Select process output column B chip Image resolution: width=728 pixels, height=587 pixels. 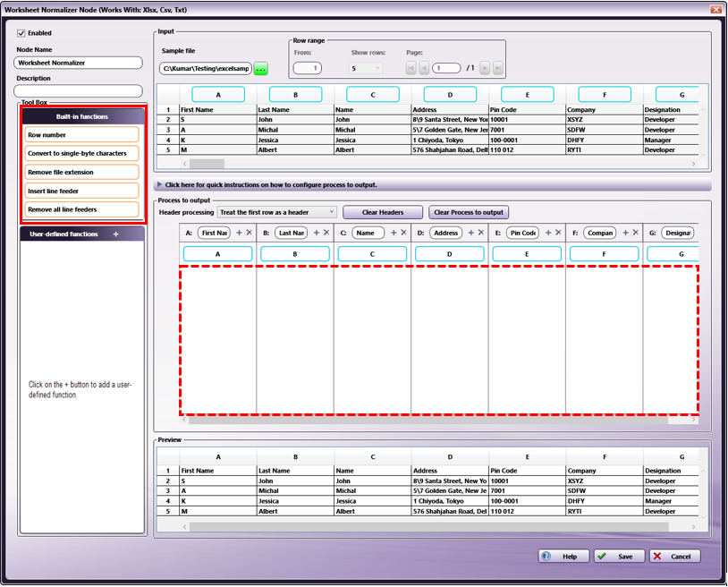(x=295, y=254)
